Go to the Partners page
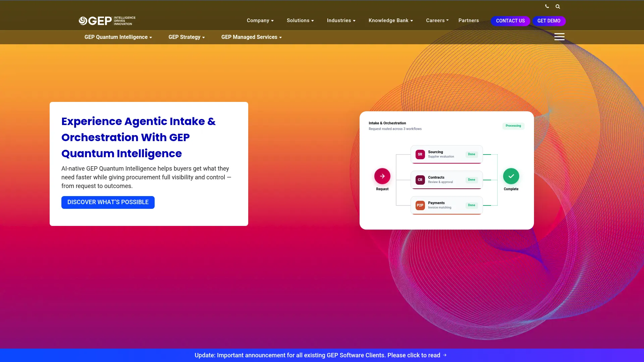The height and width of the screenshot is (362, 644). [x=469, y=20]
